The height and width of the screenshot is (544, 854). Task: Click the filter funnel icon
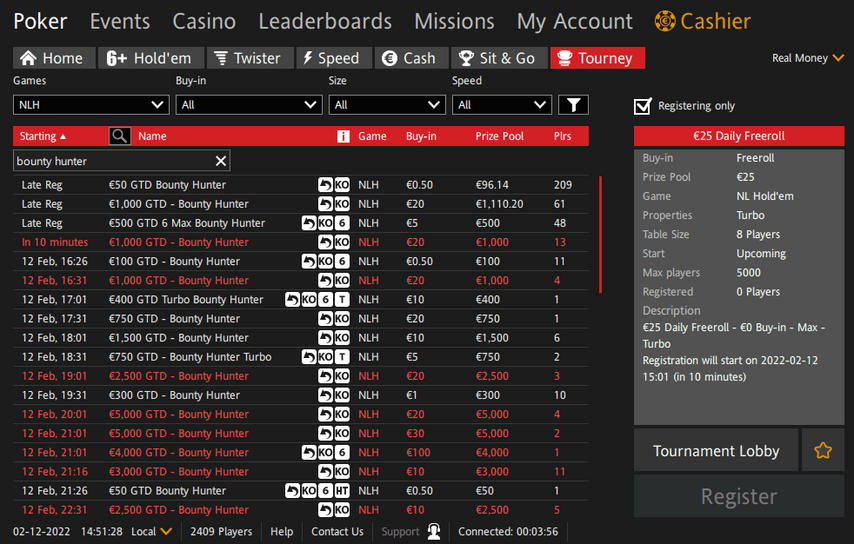(x=573, y=105)
